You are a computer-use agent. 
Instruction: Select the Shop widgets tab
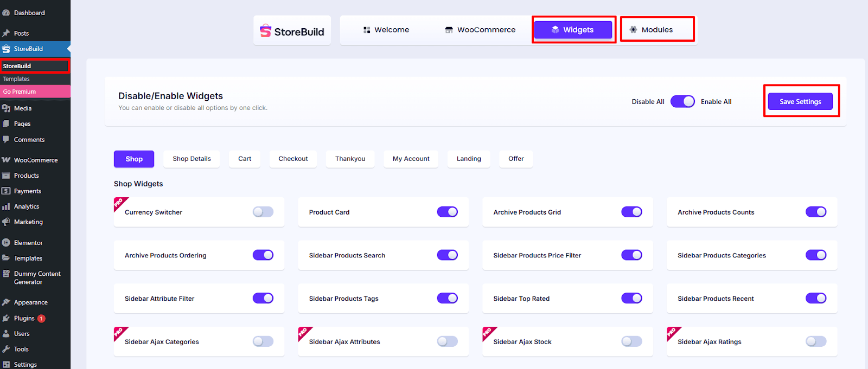click(134, 159)
